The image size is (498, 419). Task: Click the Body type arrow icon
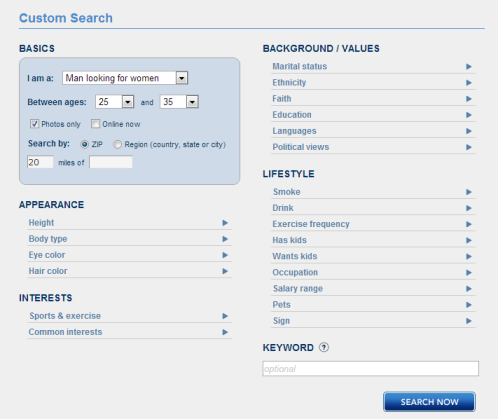tap(225, 239)
